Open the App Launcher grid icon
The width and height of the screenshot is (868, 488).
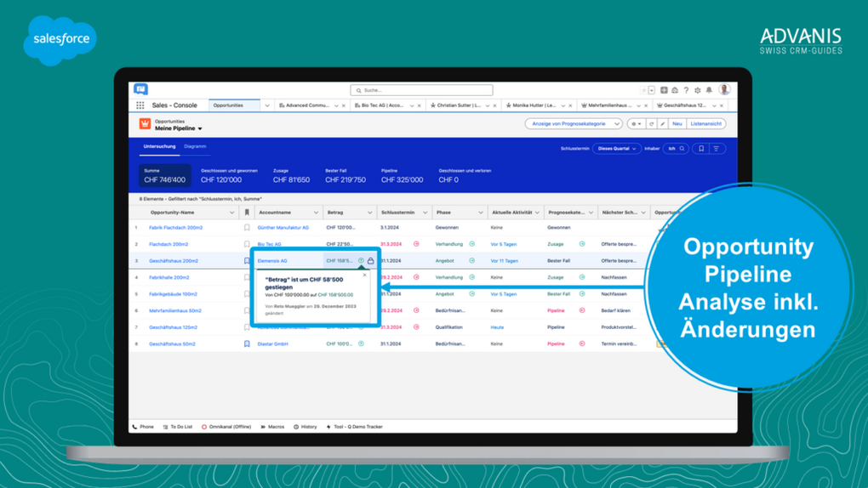[x=140, y=105]
